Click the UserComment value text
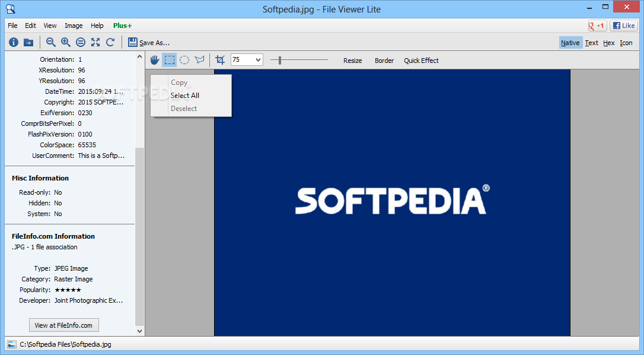644x355 pixels. tap(101, 156)
